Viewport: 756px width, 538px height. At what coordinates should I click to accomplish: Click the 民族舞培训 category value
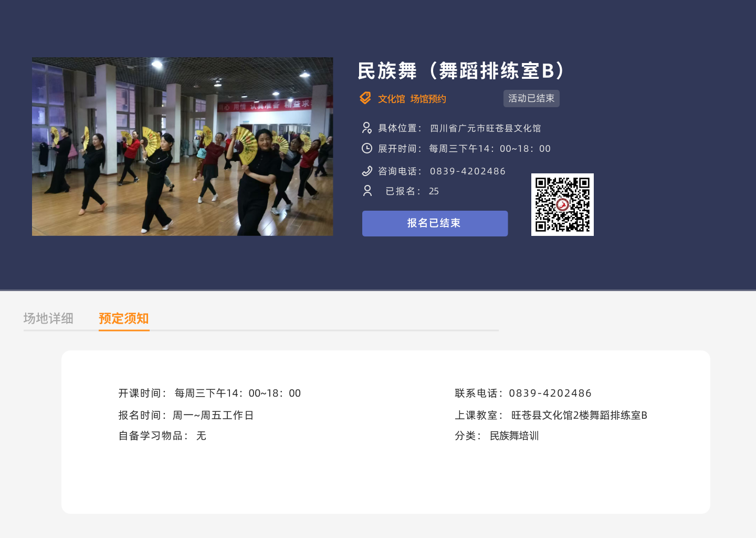coord(514,436)
